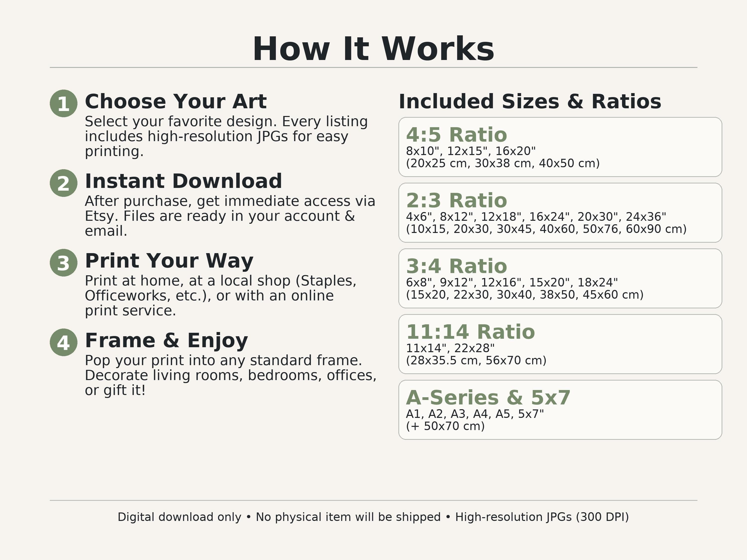Click the text mentioning Etsy access
747x560 pixels.
[x=230, y=216]
